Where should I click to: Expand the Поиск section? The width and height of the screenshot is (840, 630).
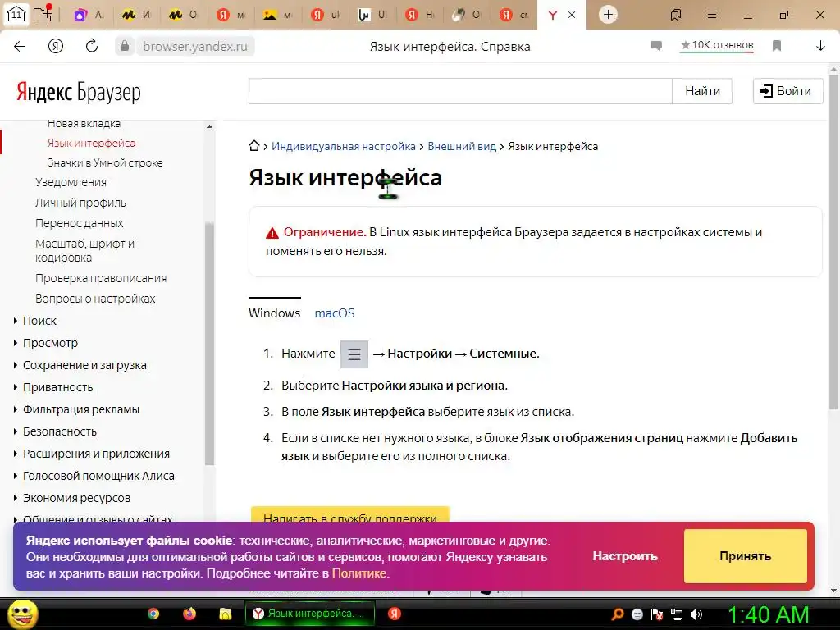click(39, 321)
